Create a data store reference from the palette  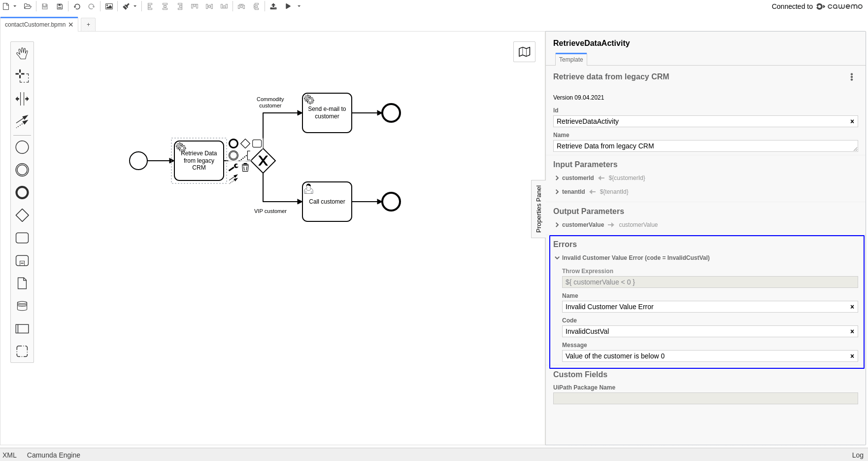point(22,306)
